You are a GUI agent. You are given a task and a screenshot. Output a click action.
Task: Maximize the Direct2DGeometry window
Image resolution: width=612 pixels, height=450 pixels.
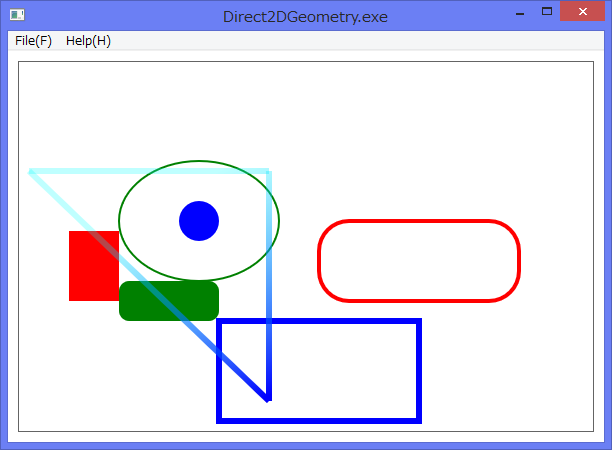[x=547, y=12]
